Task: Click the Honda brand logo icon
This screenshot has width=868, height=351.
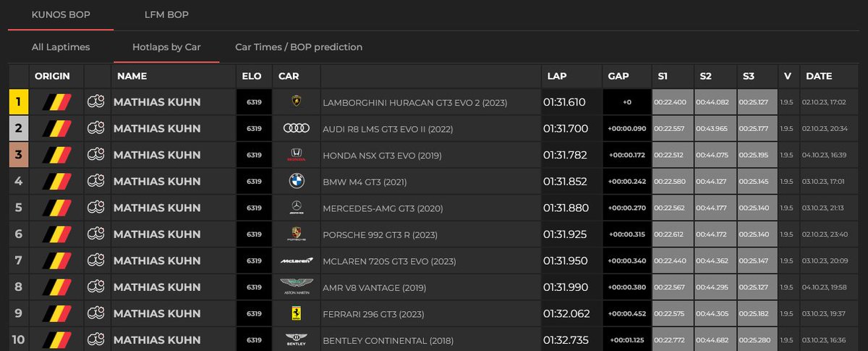Action: coord(297,155)
